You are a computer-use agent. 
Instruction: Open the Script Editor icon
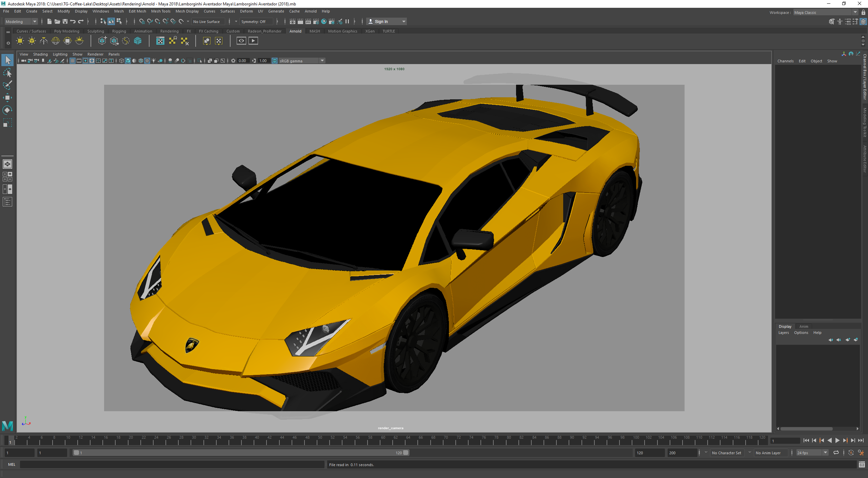(x=862, y=464)
